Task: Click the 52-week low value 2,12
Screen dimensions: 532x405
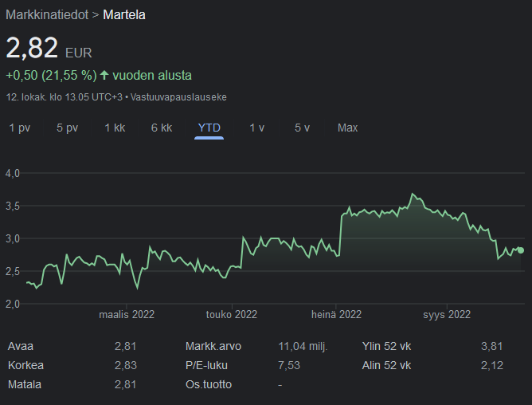Action: click(492, 365)
